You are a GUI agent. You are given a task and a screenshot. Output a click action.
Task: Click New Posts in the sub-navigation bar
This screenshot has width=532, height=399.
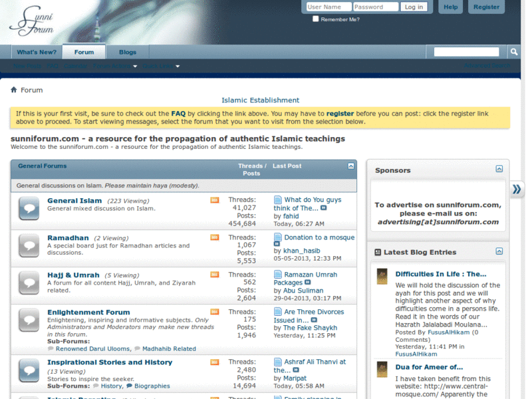(27, 66)
